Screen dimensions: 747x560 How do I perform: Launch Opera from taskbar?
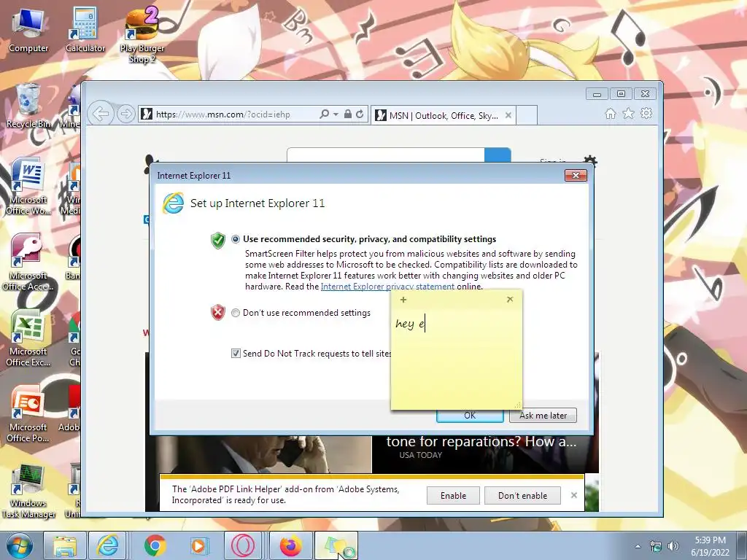click(243, 545)
